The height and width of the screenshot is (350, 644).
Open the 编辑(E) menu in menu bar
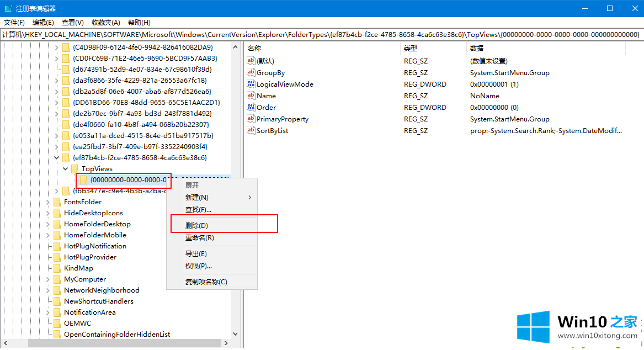(x=43, y=23)
